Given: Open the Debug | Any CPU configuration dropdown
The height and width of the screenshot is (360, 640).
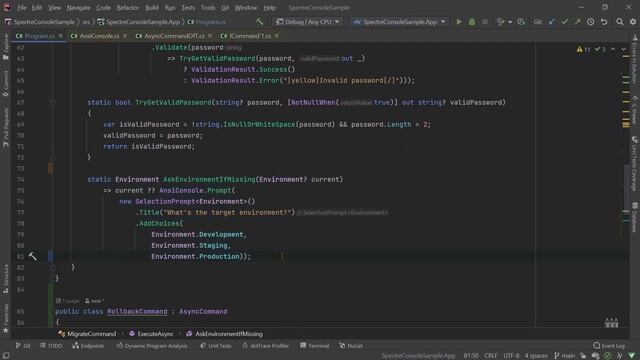Looking at the screenshot, I should pos(308,22).
